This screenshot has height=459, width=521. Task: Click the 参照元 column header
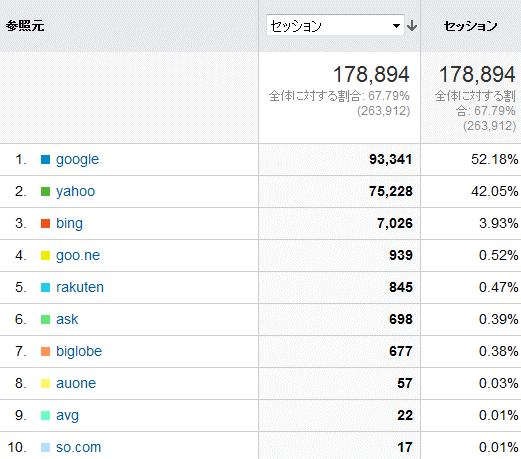coord(25,26)
